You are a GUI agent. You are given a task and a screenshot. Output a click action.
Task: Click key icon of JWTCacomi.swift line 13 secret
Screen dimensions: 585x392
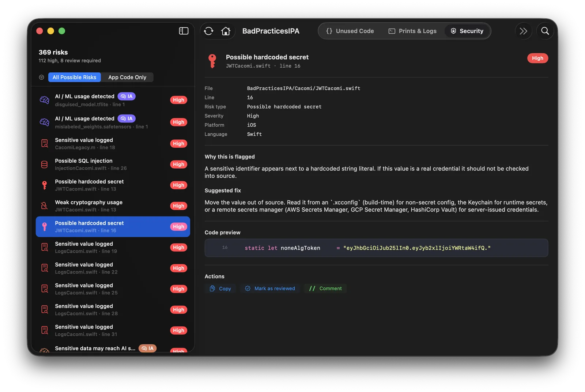point(44,185)
